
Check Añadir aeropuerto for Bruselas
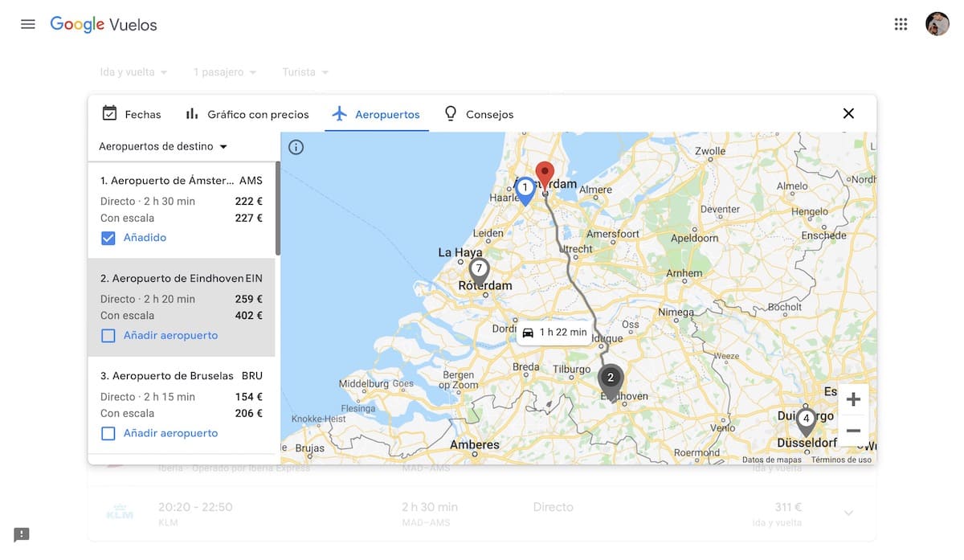tap(108, 434)
